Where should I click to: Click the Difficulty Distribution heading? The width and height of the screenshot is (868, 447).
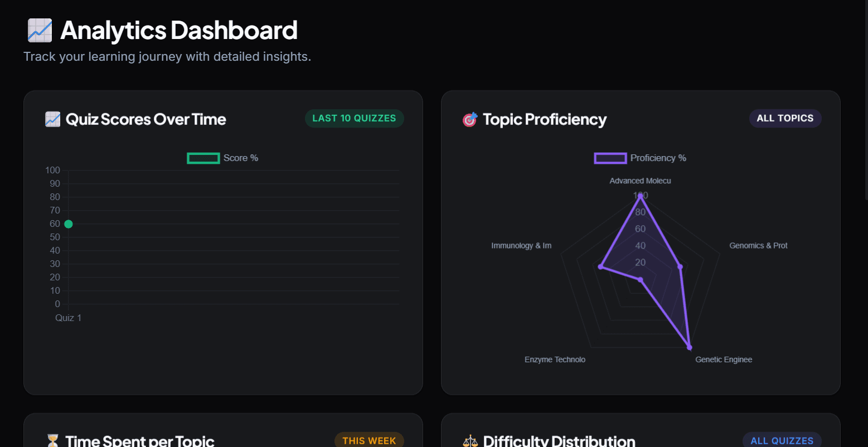pos(559,441)
